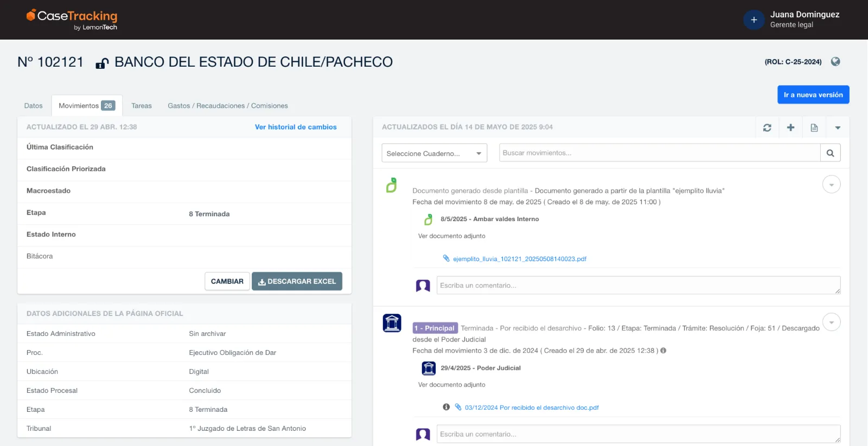This screenshot has width=868, height=446.
Task: Switch to the Datos tab
Action: (34, 106)
